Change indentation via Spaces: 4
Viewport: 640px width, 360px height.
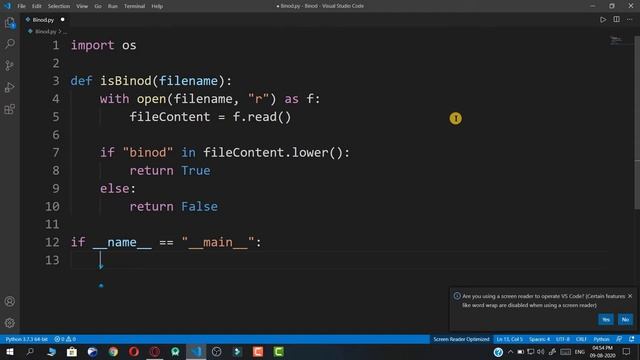(540, 339)
